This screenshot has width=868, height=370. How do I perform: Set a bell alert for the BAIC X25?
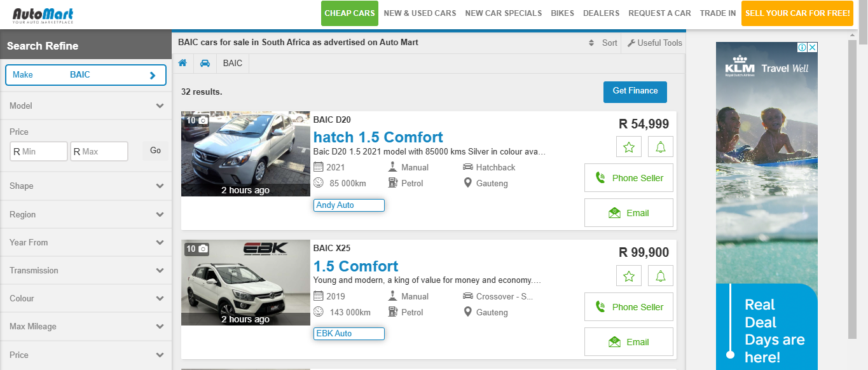tap(661, 276)
